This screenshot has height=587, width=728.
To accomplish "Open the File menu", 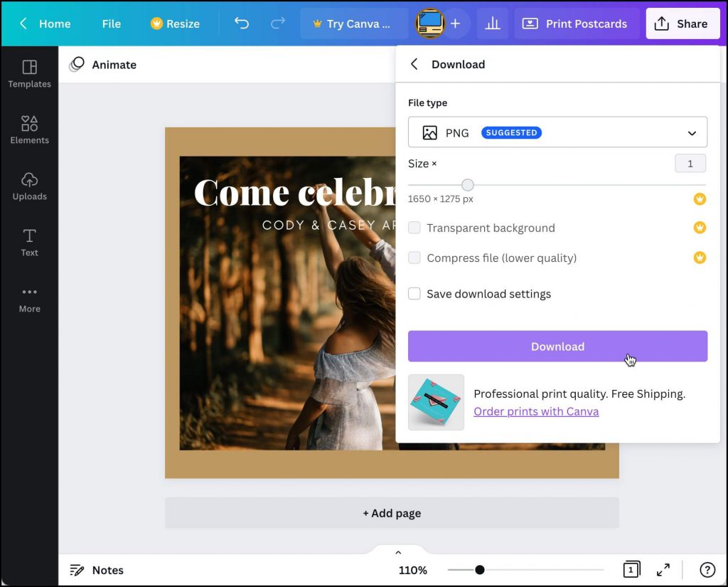I will tap(111, 23).
